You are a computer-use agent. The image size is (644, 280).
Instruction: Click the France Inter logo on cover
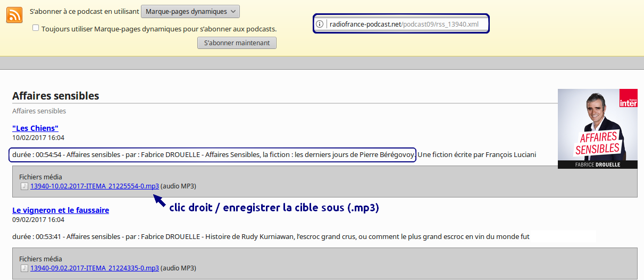coord(628,100)
